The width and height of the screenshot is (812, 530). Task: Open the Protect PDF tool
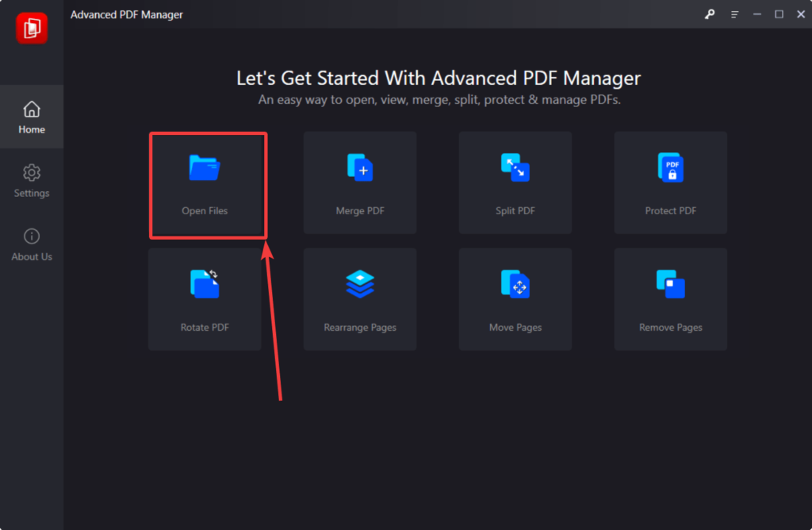[x=671, y=183]
